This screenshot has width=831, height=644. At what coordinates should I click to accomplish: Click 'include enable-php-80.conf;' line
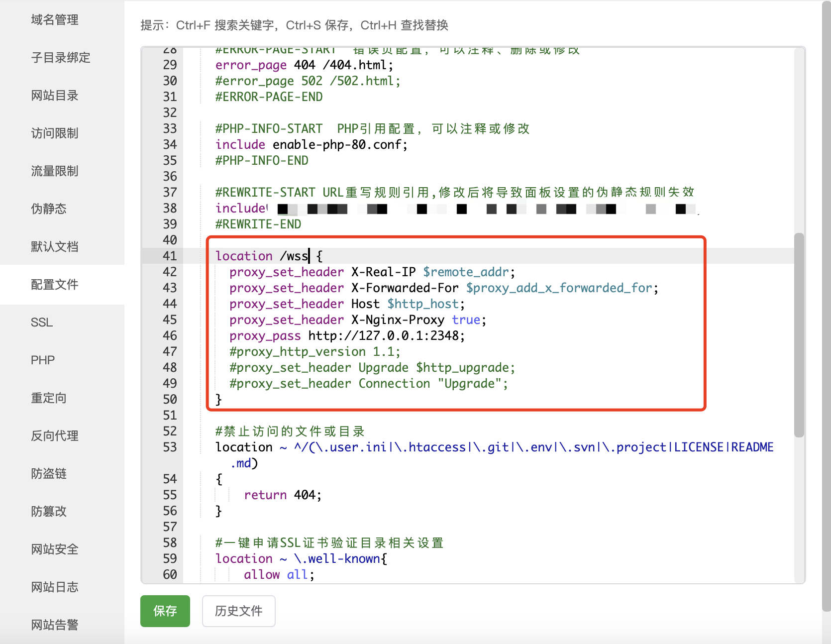312,144
